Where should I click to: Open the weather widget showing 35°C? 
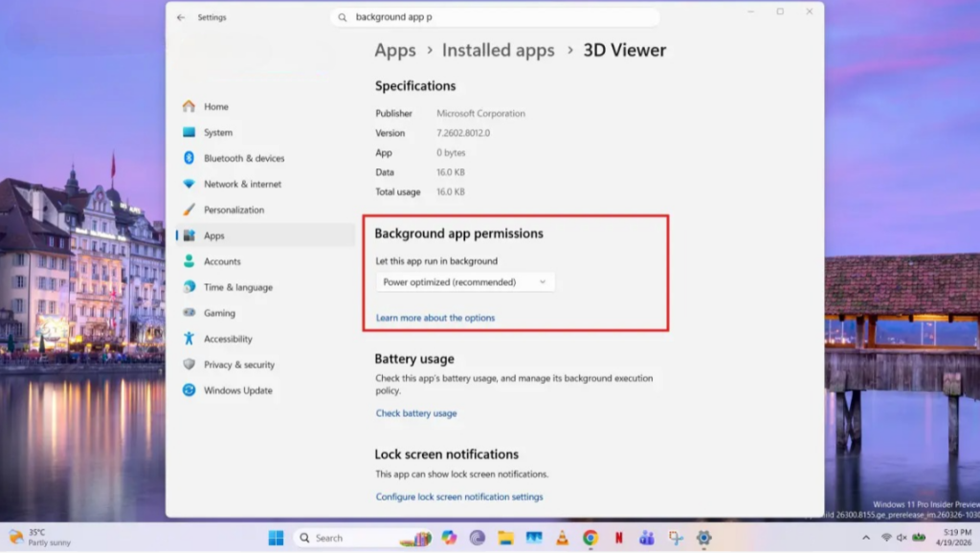point(40,538)
